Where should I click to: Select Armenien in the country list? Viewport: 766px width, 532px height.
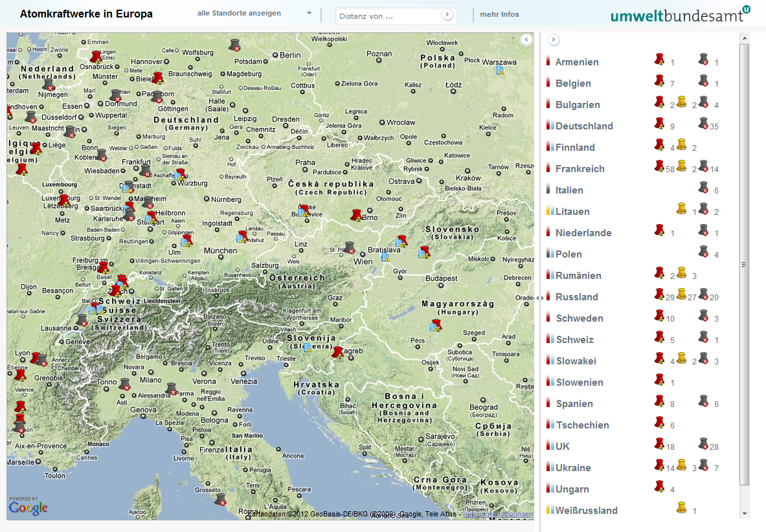click(x=577, y=62)
